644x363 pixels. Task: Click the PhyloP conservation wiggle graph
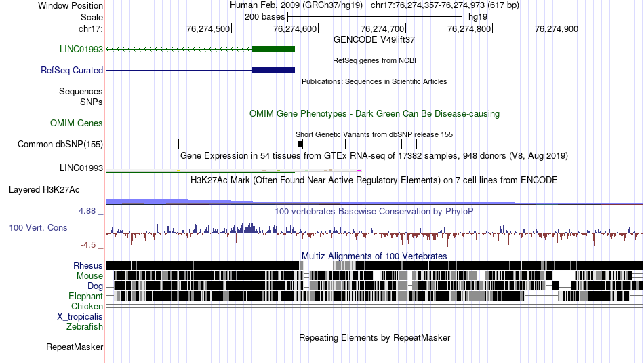tap(375, 235)
